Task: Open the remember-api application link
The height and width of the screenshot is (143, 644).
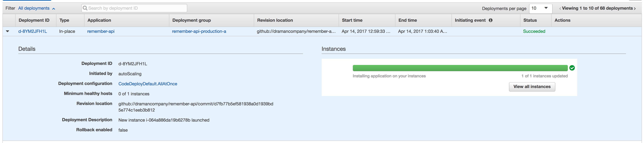Action: (x=101, y=31)
